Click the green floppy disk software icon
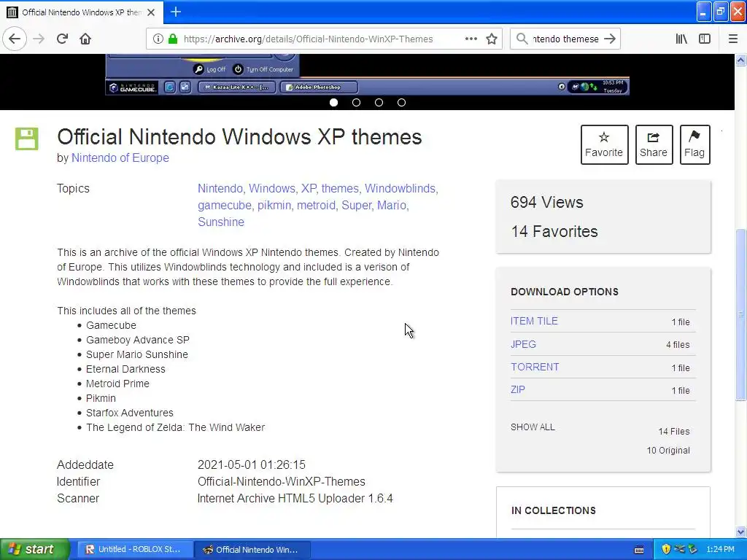Image resolution: width=747 pixels, height=560 pixels. pyautogui.click(x=27, y=139)
